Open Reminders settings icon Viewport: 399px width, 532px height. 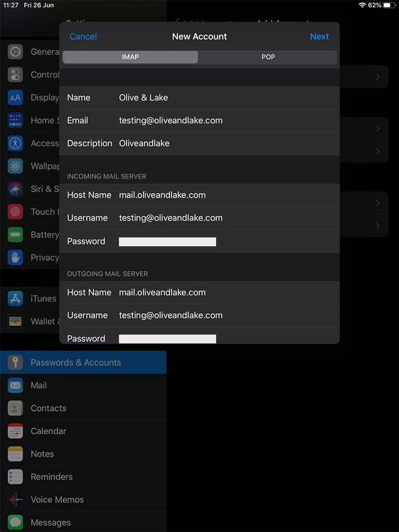(x=15, y=477)
